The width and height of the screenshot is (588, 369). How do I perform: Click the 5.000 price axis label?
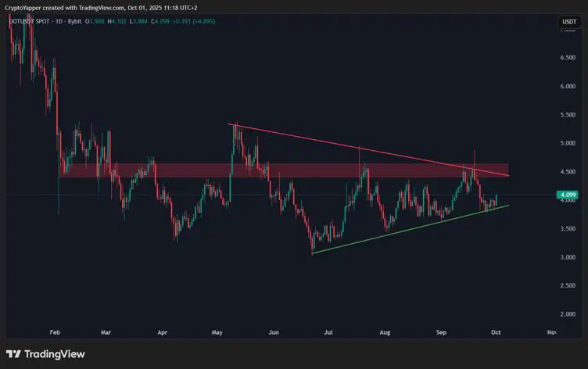[x=567, y=143]
